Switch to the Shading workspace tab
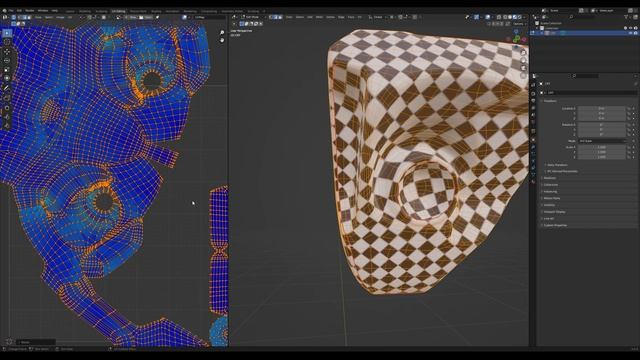640x360 pixels. pyautogui.click(x=156, y=11)
